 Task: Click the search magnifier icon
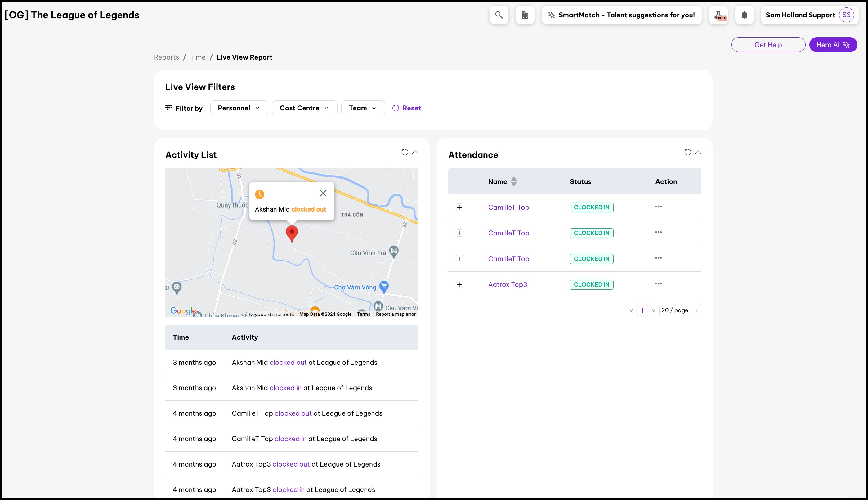(499, 15)
